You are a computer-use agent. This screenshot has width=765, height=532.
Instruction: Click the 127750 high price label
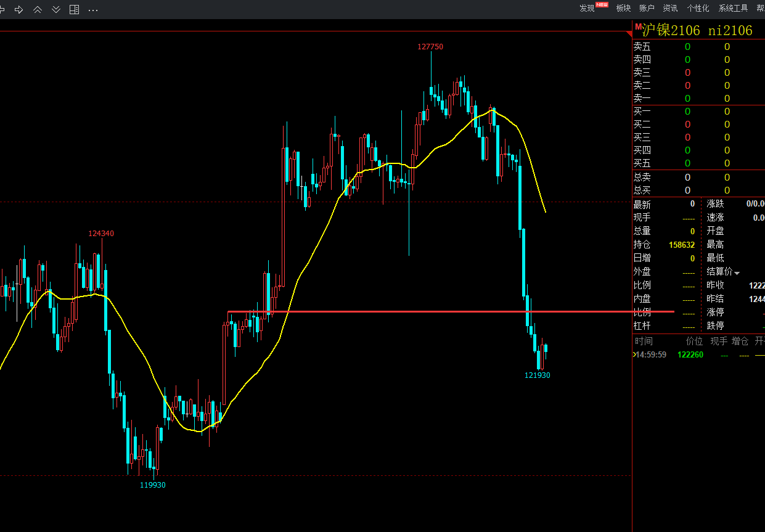coord(430,47)
